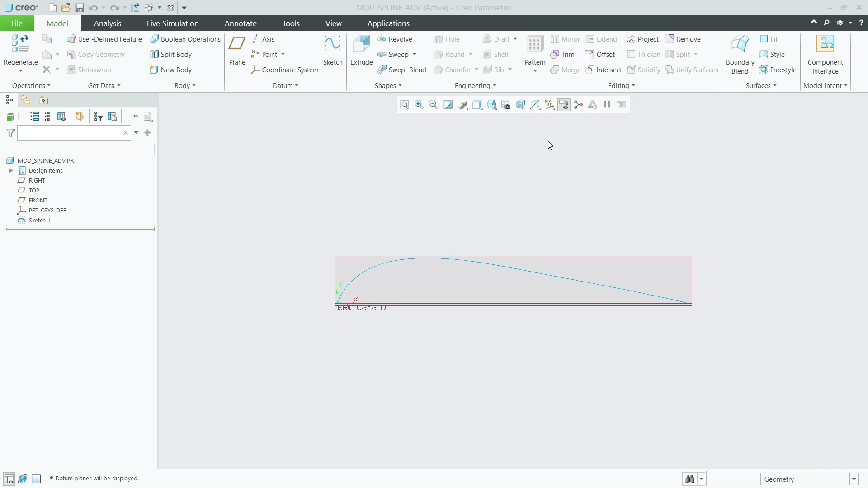Open the Sketch tool
868x488 pixels.
point(333,51)
